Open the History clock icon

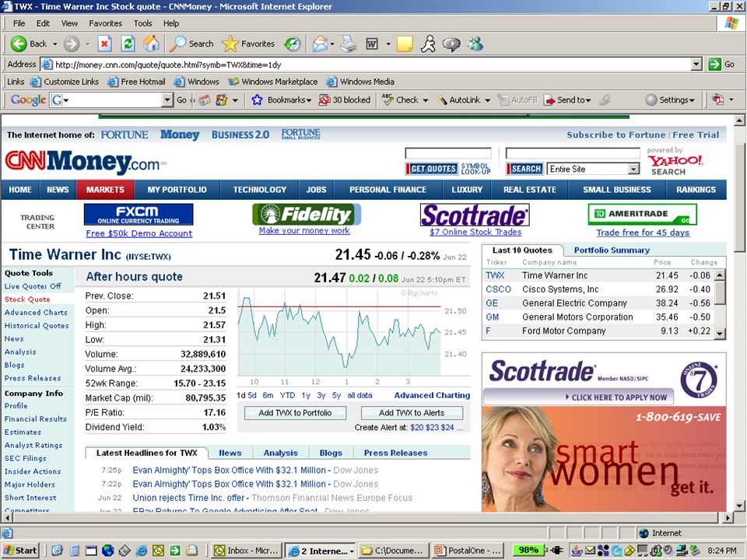tap(292, 44)
